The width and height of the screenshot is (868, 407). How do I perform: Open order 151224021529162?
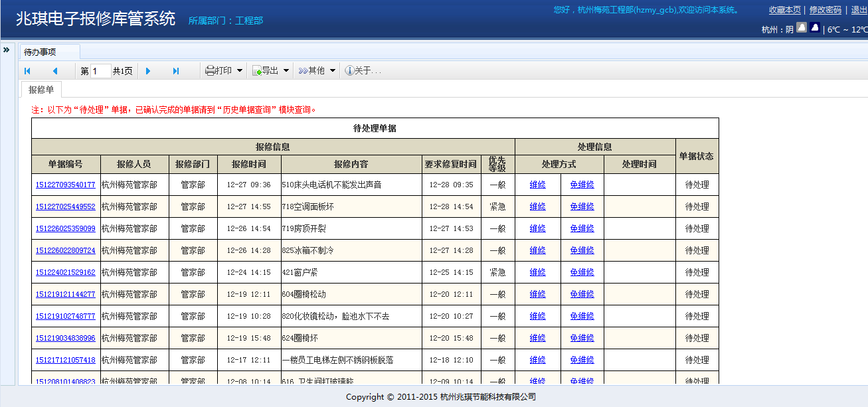(x=66, y=273)
